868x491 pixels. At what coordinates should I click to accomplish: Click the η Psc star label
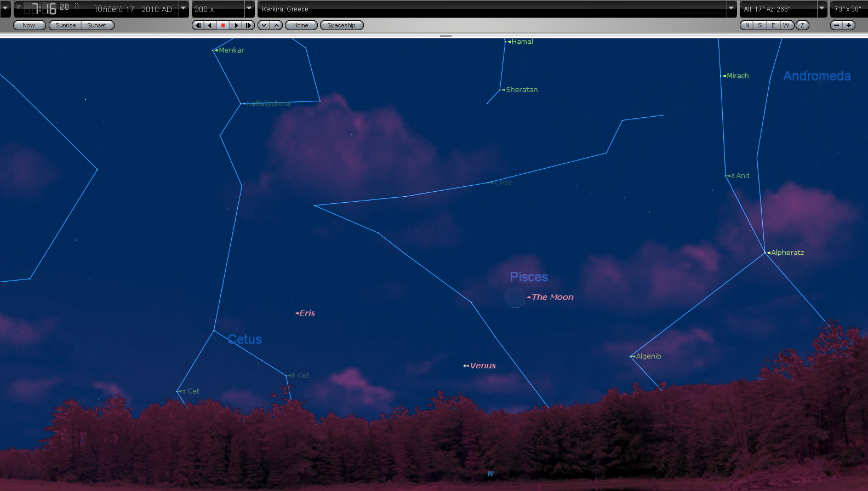click(501, 183)
